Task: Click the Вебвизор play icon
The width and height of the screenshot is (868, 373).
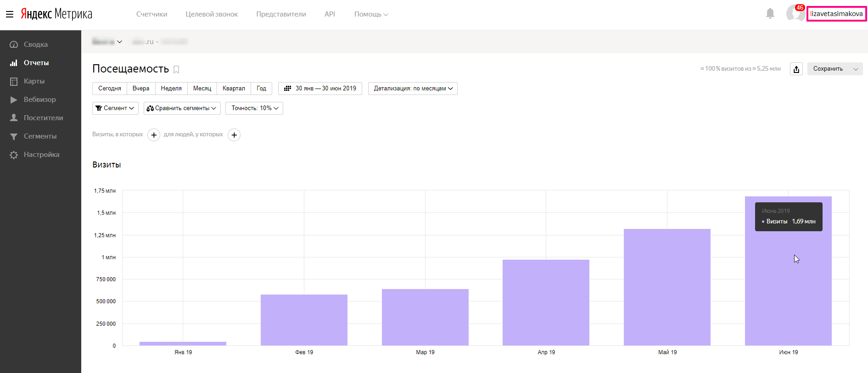Action: pyautogui.click(x=14, y=100)
